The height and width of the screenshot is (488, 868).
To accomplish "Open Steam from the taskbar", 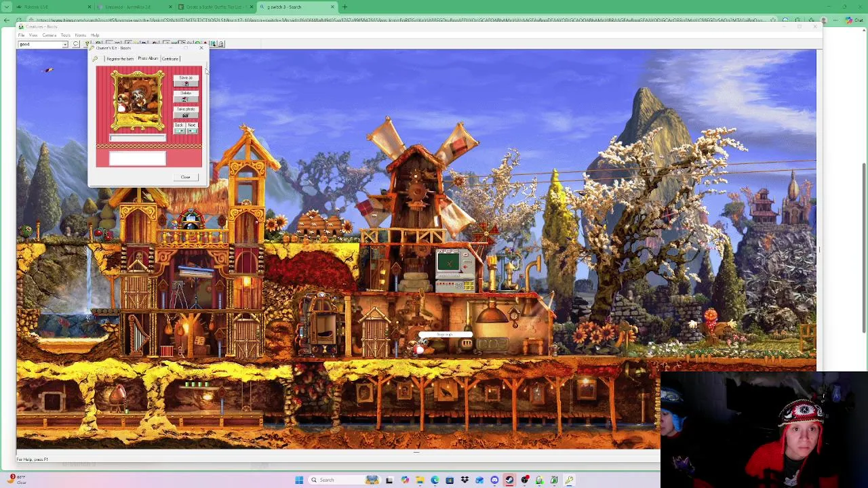I will [x=509, y=480].
